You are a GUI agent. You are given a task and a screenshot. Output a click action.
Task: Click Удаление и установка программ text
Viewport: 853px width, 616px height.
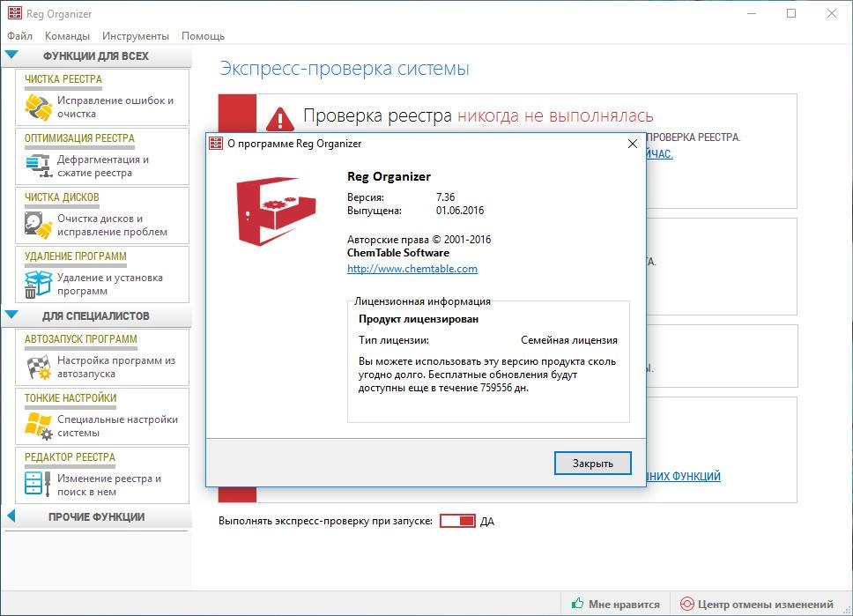click(110, 284)
